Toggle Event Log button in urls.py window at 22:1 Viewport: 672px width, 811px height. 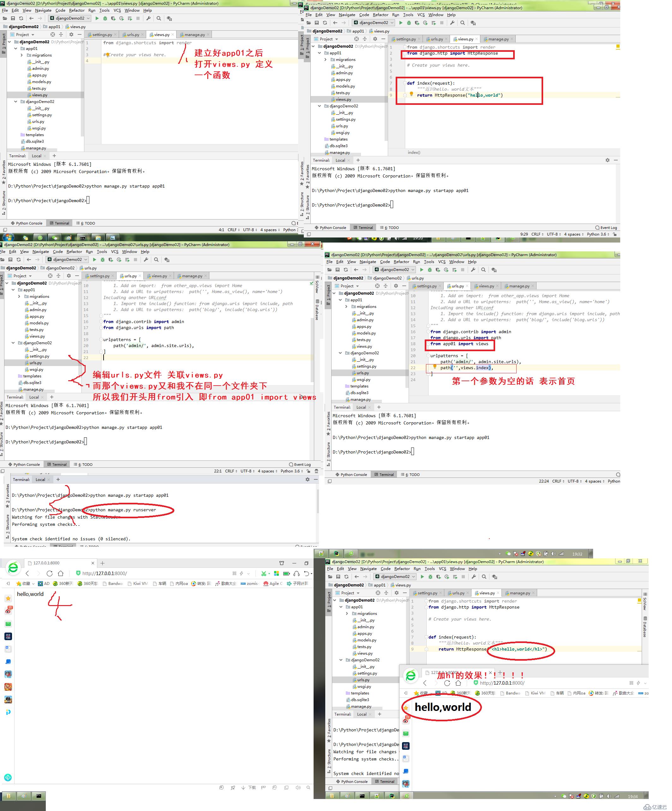coord(300,464)
